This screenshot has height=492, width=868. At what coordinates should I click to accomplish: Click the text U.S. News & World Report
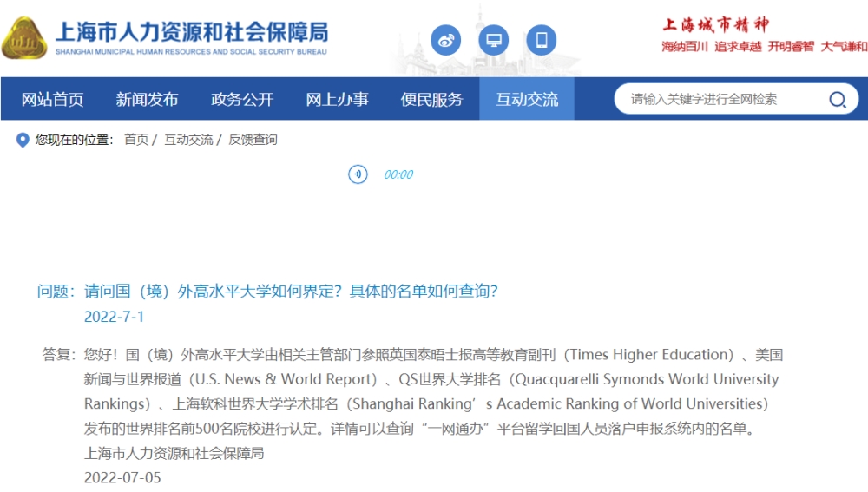283,380
